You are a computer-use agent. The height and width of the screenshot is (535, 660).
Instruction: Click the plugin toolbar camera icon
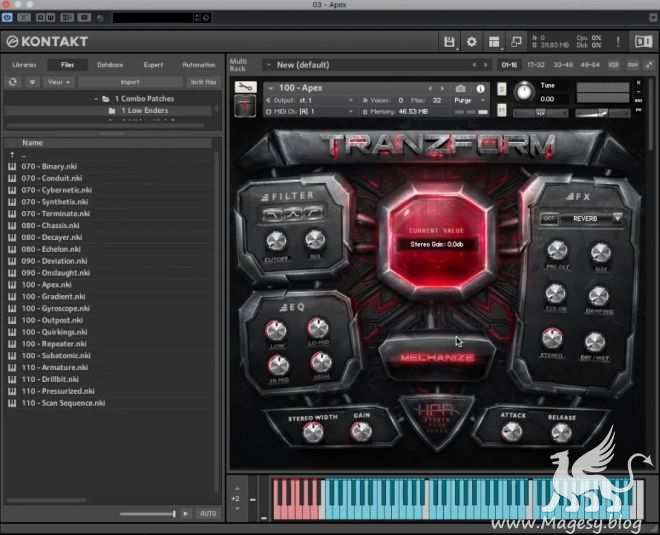point(84,18)
